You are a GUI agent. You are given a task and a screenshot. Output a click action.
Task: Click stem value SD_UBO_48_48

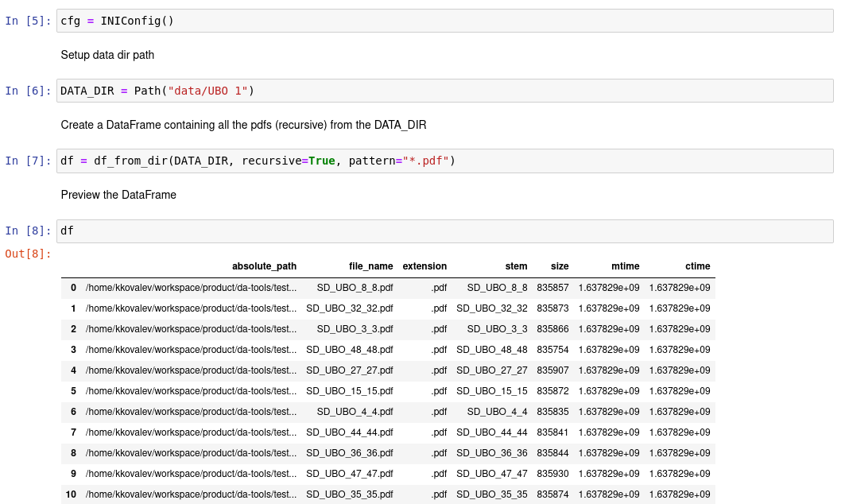[x=491, y=350]
